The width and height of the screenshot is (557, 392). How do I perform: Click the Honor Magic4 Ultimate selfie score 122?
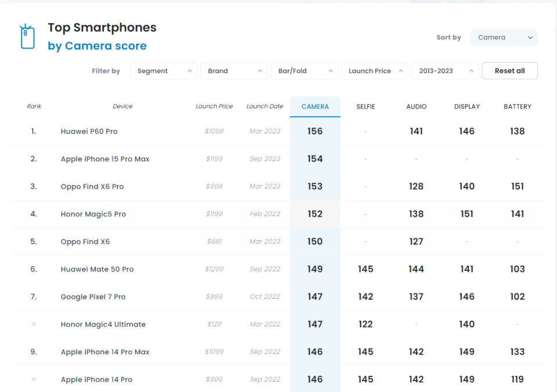(366, 324)
